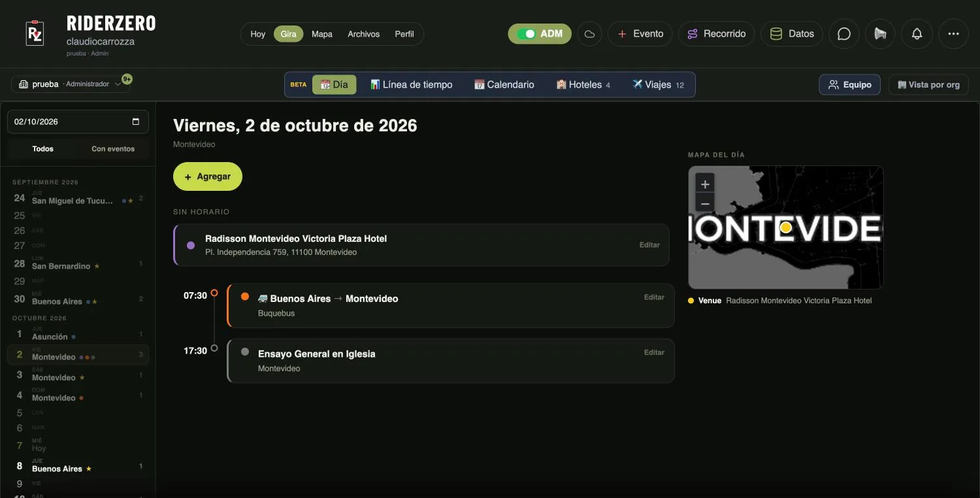The width and height of the screenshot is (980, 498).
Task: Open the notifications bell icon
Action: 917,34
